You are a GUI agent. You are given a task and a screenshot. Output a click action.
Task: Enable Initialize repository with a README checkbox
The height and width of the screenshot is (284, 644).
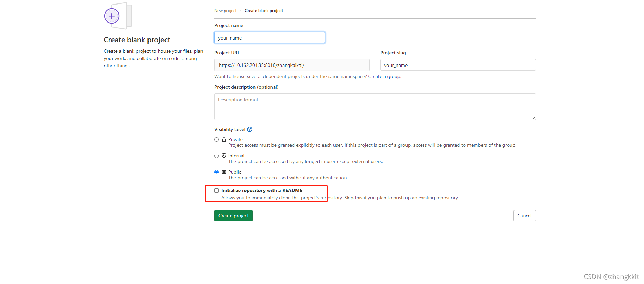pyautogui.click(x=216, y=191)
